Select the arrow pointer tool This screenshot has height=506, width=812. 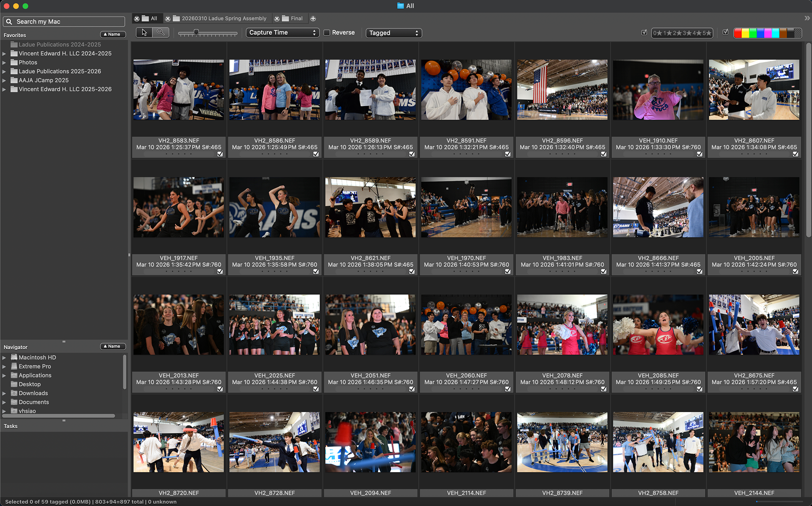point(144,33)
